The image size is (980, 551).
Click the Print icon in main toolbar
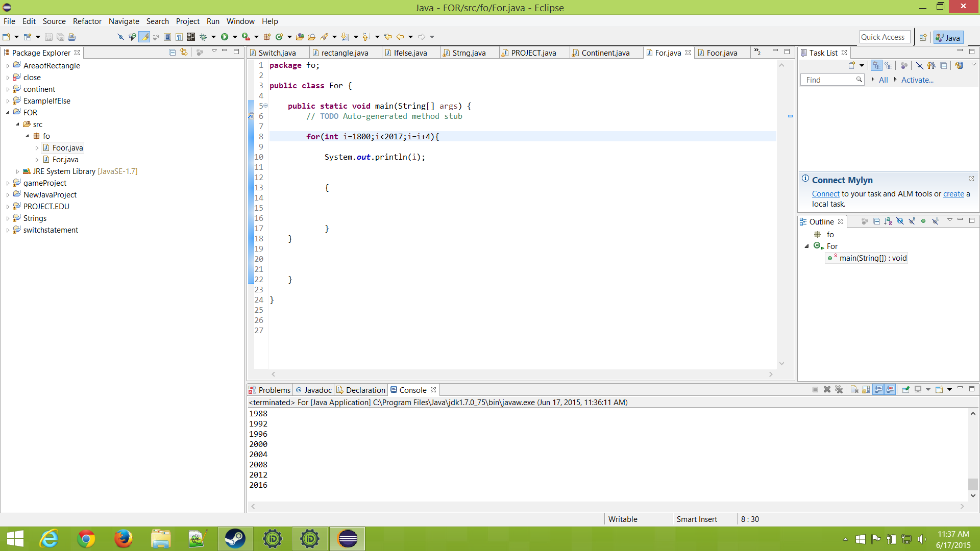72,37
